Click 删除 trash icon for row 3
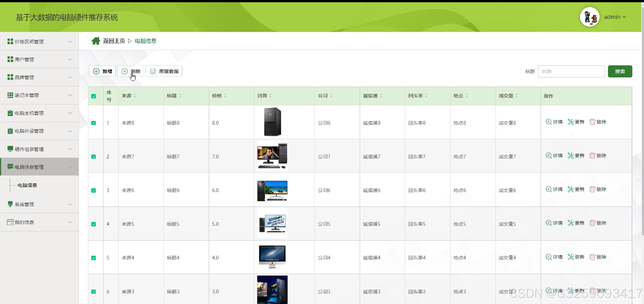Screen dimensions: 644x304 pos(592,189)
